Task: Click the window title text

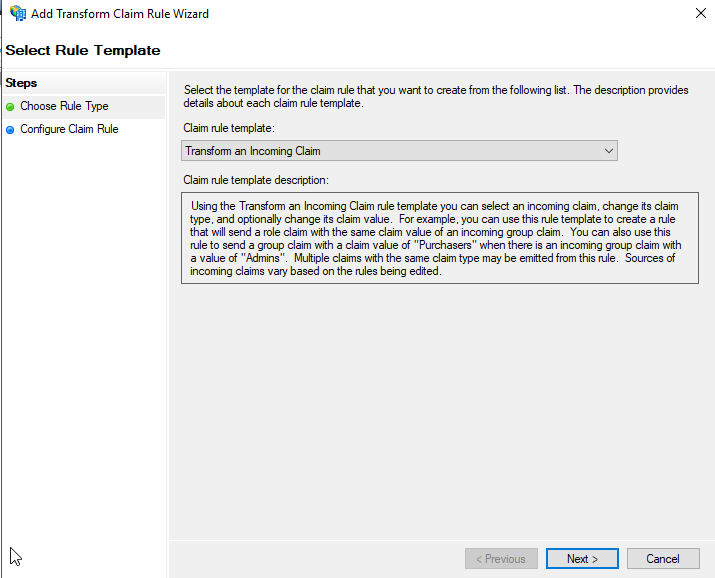Action: [120, 14]
